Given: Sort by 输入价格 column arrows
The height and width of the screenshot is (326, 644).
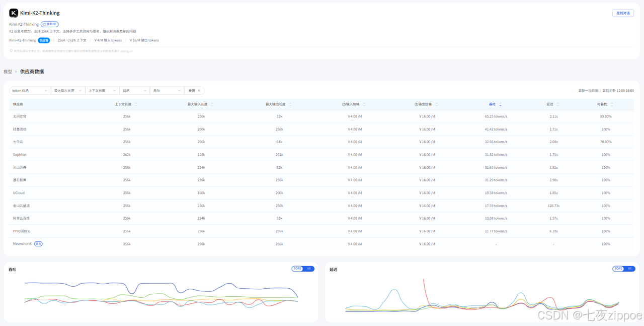Looking at the screenshot, I should pyautogui.click(x=364, y=104).
